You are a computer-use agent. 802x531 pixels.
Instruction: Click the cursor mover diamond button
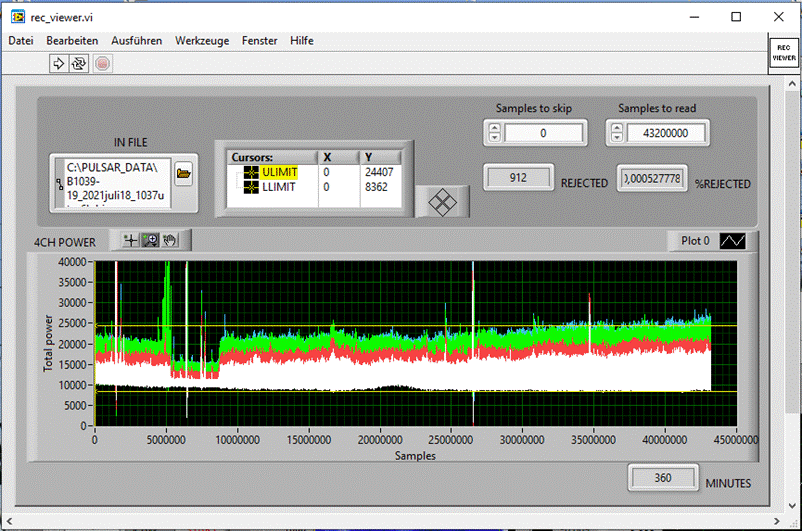(442, 202)
